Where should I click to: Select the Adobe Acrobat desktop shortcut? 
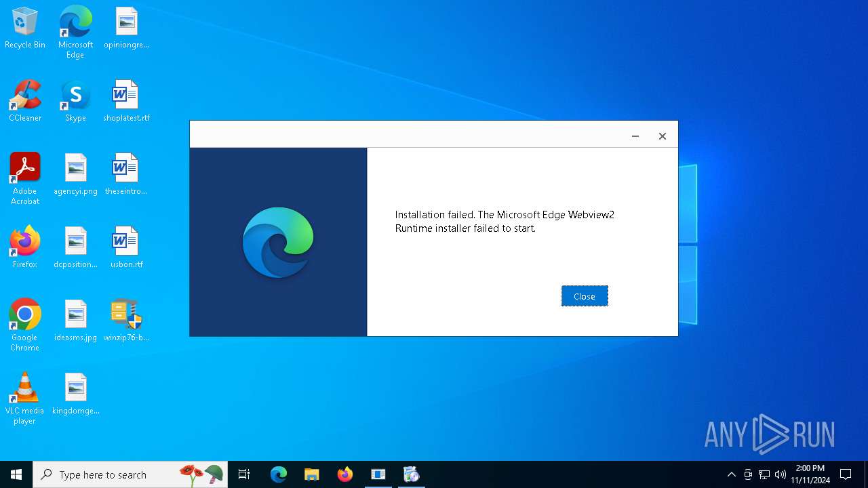pos(25,179)
